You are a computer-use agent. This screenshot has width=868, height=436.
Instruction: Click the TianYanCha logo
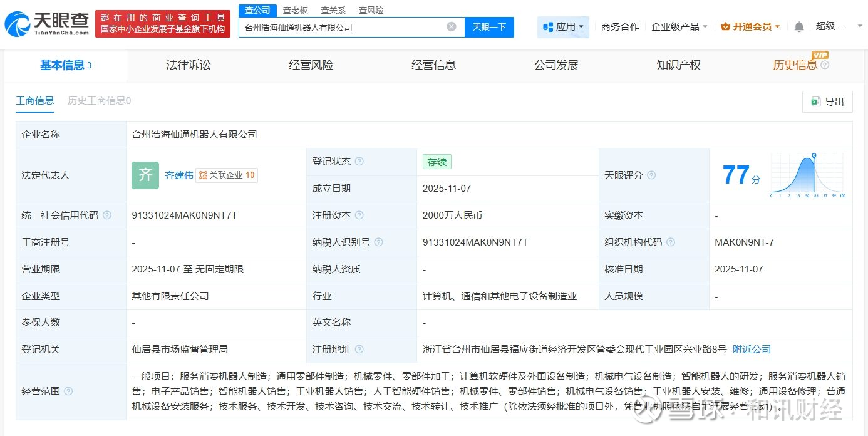point(47,24)
